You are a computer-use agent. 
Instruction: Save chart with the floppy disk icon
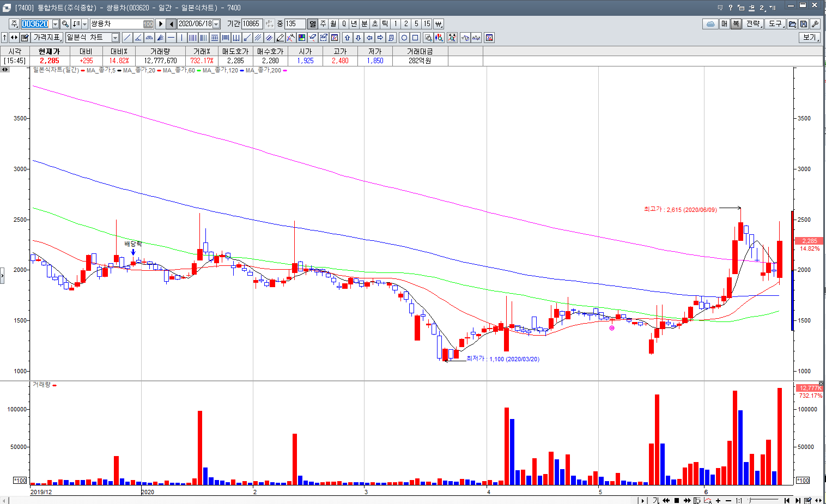pyautogui.click(x=804, y=24)
